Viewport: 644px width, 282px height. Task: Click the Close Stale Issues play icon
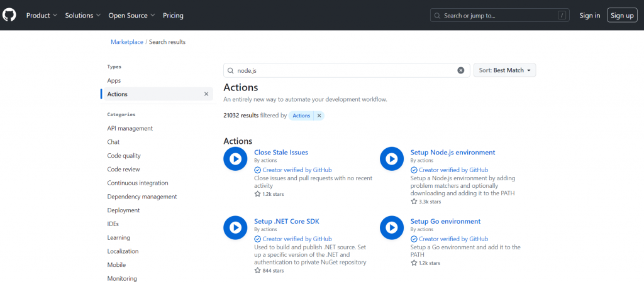point(235,159)
